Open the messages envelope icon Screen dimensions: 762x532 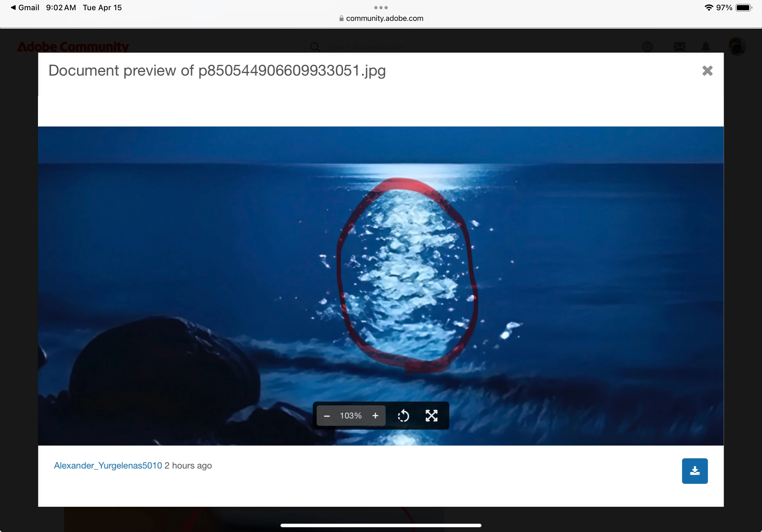679,47
